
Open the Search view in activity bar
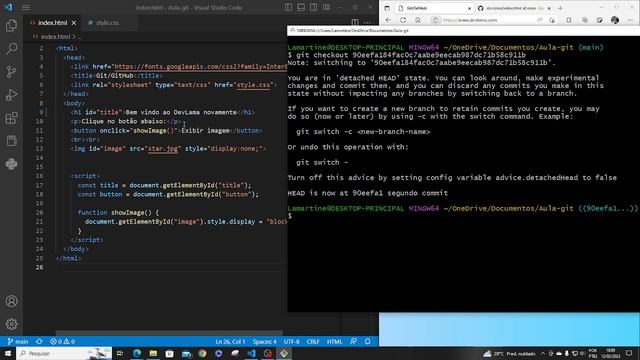click(x=11, y=49)
